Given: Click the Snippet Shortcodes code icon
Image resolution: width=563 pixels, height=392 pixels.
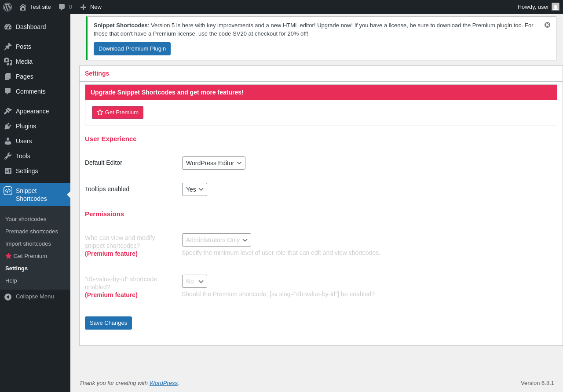Looking at the screenshot, I should (x=8, y=191).
